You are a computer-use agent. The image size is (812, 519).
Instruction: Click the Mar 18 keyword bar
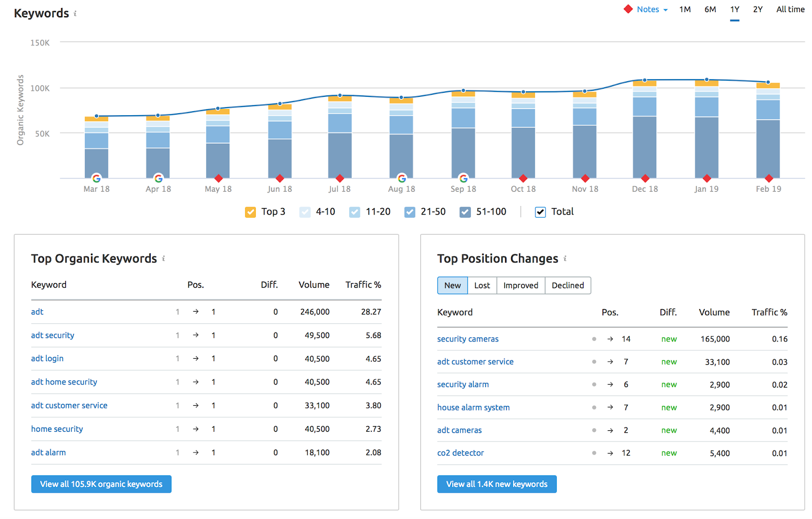coord(96,148)
